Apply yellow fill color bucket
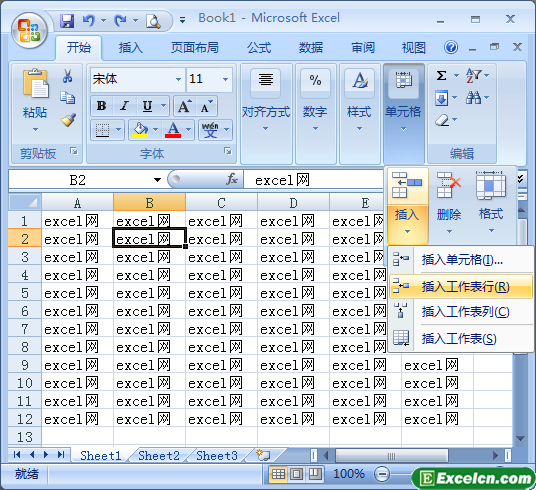536x490 pixels. [140, 130]
